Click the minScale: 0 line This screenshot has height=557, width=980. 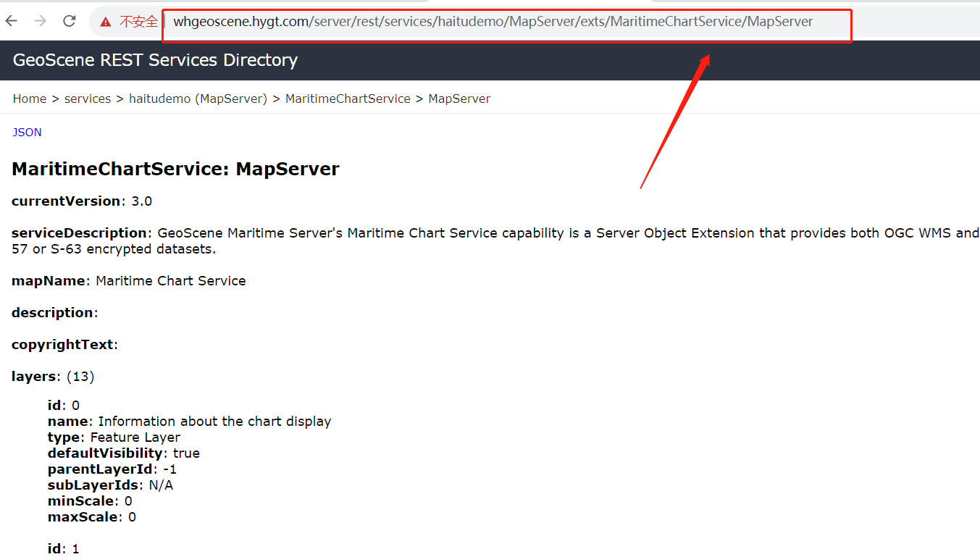(x=90, y=501)
